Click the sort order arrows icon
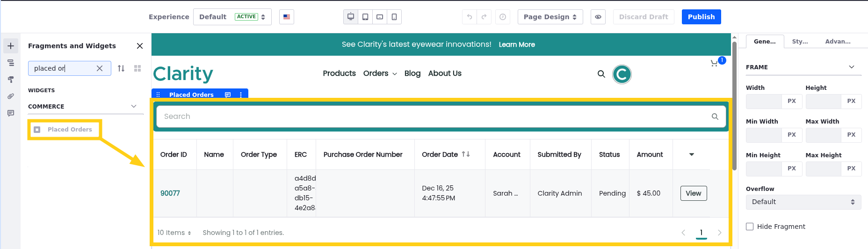868x249 pixels. (x=121, y=68)
